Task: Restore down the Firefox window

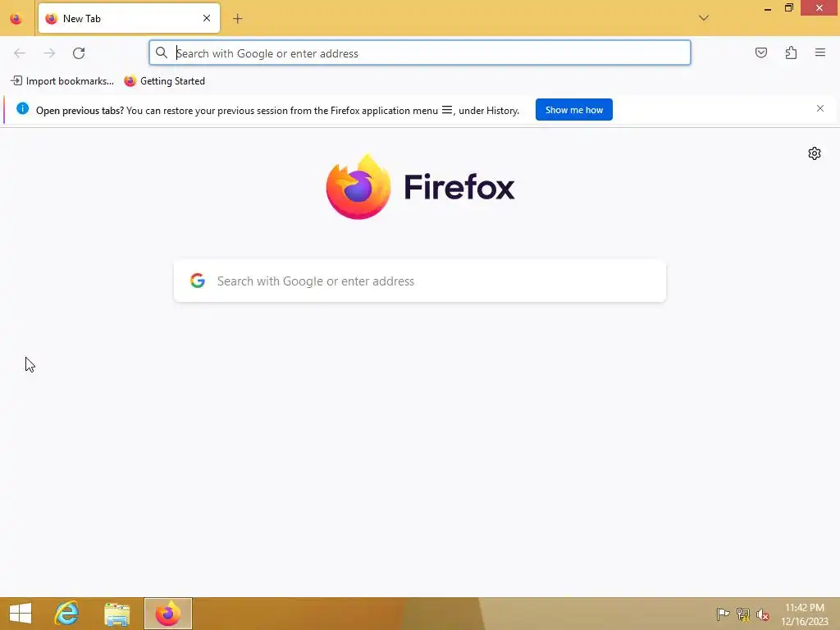Action: tap(788, 7)
